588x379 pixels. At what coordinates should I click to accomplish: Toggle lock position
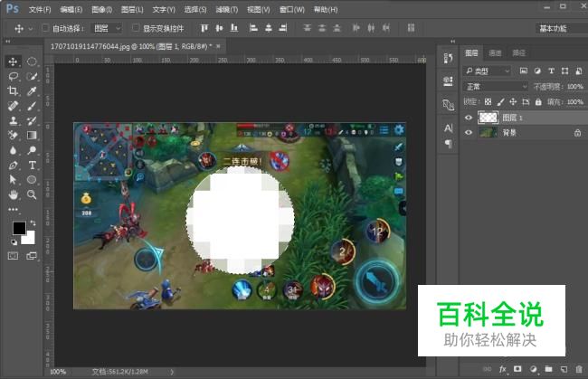(513, 101)
